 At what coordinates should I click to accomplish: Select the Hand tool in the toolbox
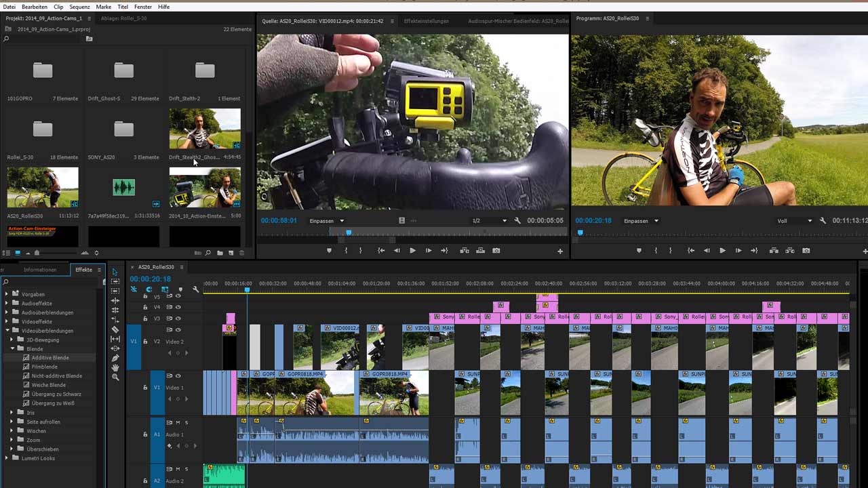[115, 367]
